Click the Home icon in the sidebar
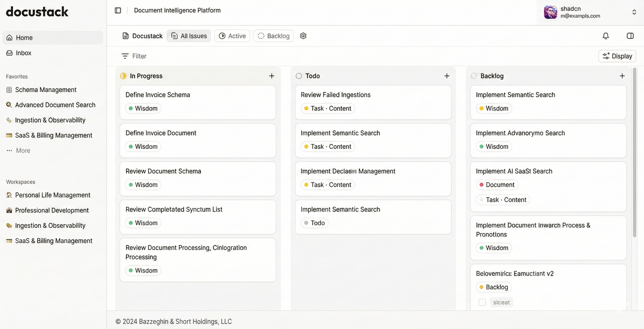The image size is (644, 329). 9,38
